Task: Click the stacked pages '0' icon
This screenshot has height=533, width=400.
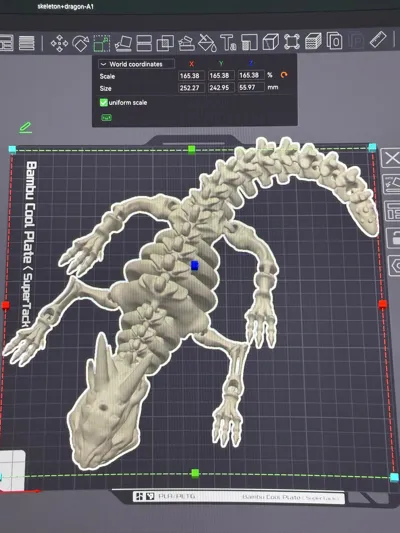Action: (x=334, y=41)
